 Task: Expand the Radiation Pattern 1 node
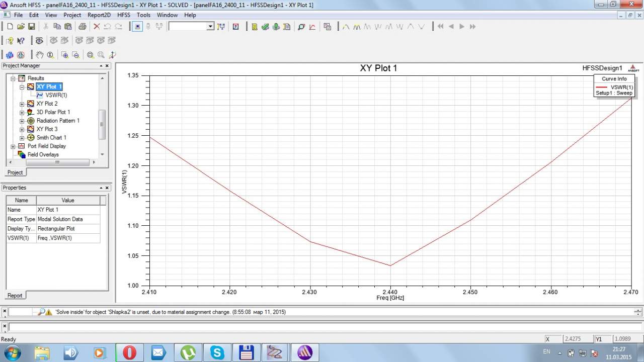pyautogui.click(x=22, y=121)
